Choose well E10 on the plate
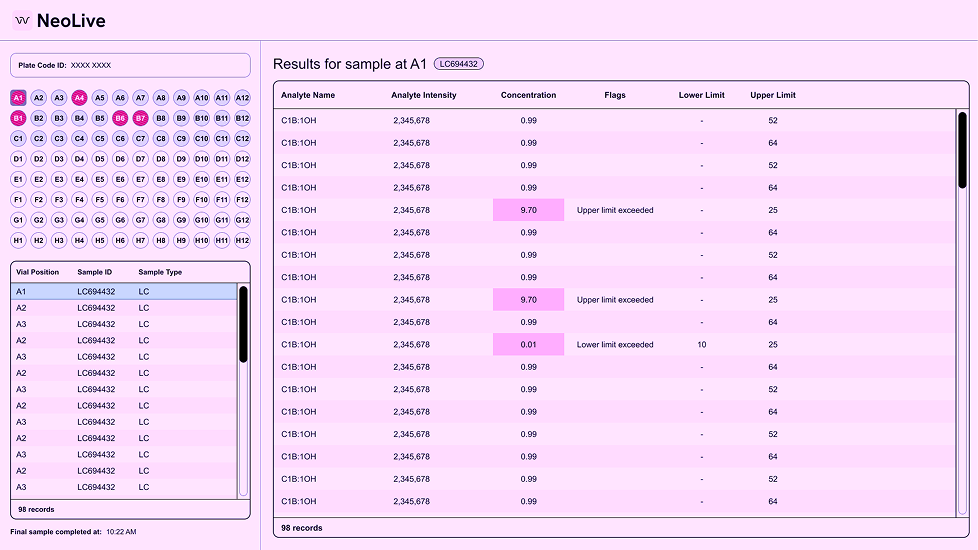Image resolution: width=978 pixels, height=550 pixels. coord(201,179)
